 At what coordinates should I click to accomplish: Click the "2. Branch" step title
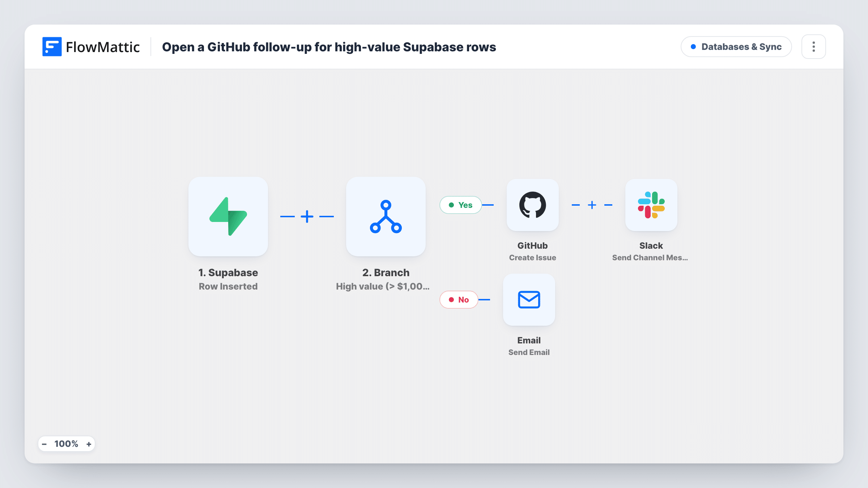[386, 273]
